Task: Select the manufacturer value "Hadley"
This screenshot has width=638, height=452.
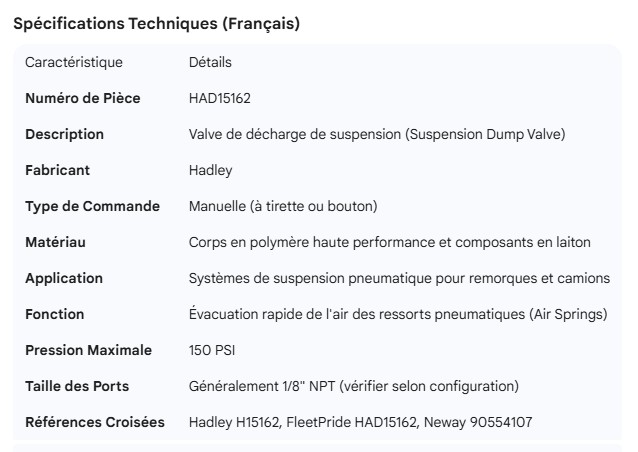Action: (210, 170)
